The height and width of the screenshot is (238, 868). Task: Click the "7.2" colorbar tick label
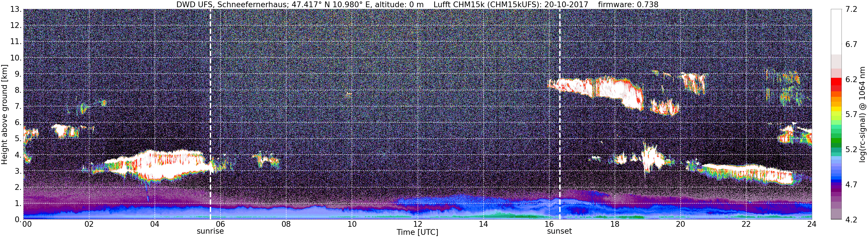(x=852, y=10)
